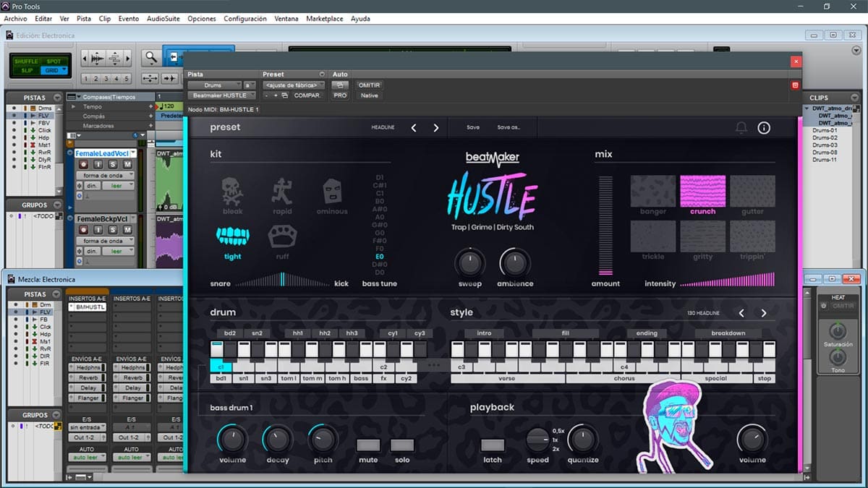Viewport: 868px width, 488px height.
Task: Open the Configuración menu
Action: [245, 18]
